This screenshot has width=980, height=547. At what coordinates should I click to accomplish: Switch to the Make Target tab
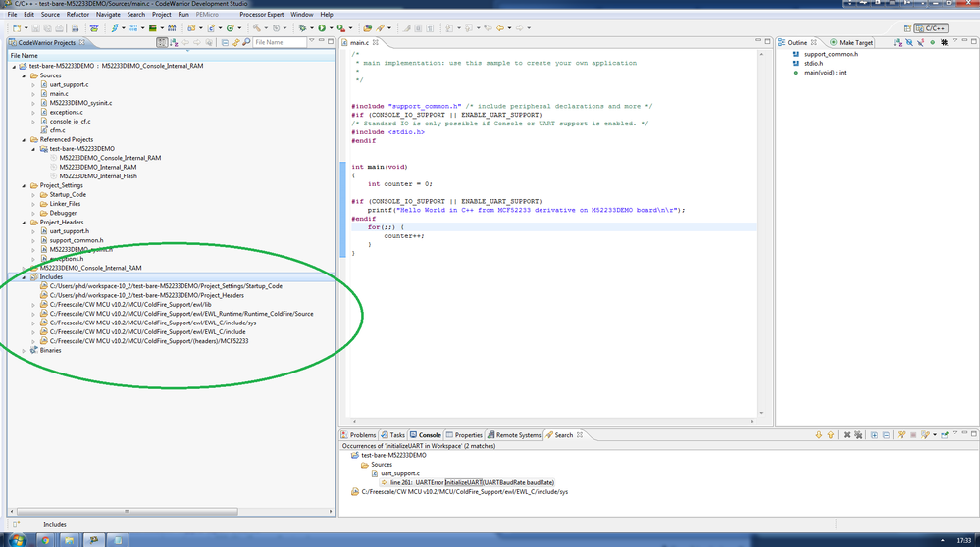[x=851, y=42]
